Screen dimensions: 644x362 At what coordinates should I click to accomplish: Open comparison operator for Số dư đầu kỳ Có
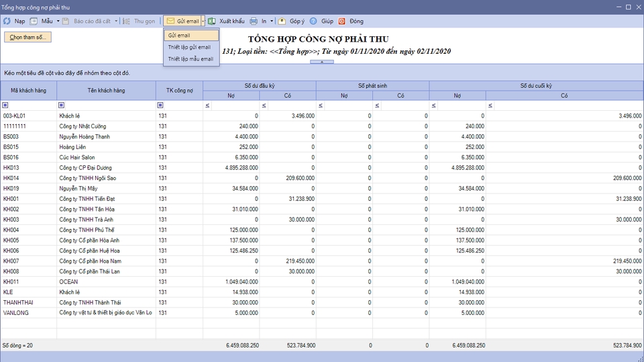[x=264, y=105]
